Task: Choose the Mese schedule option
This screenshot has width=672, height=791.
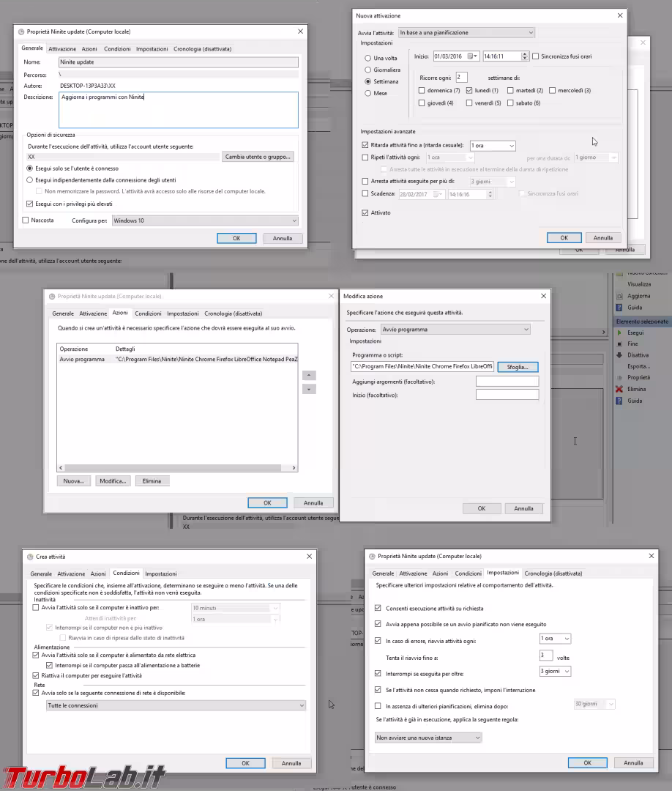Action: (x=368, y=93)
